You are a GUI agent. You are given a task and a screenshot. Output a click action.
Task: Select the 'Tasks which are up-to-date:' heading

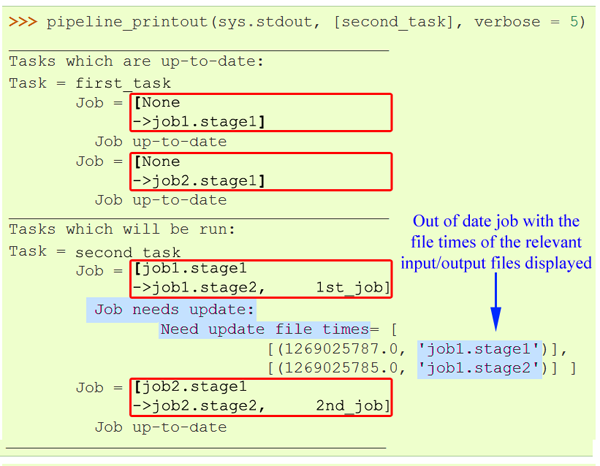click(136, 62)
